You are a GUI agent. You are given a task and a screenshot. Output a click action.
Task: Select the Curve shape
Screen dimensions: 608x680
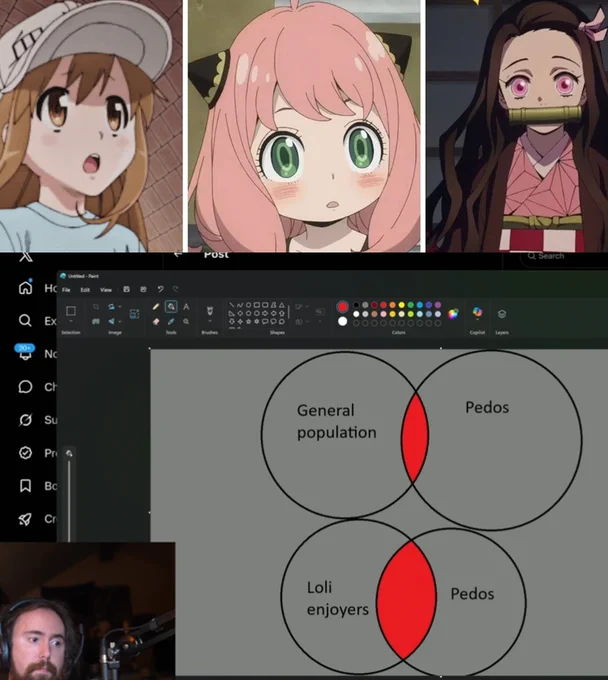[240, 305]
